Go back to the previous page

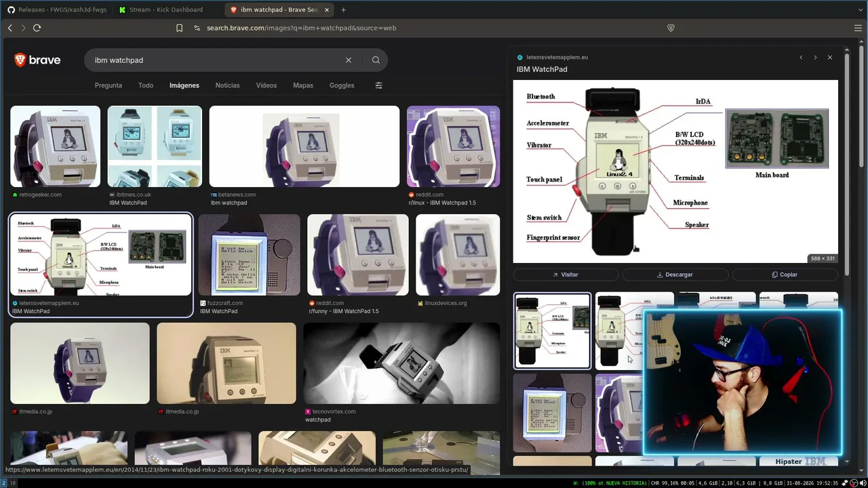pos(9,28)
